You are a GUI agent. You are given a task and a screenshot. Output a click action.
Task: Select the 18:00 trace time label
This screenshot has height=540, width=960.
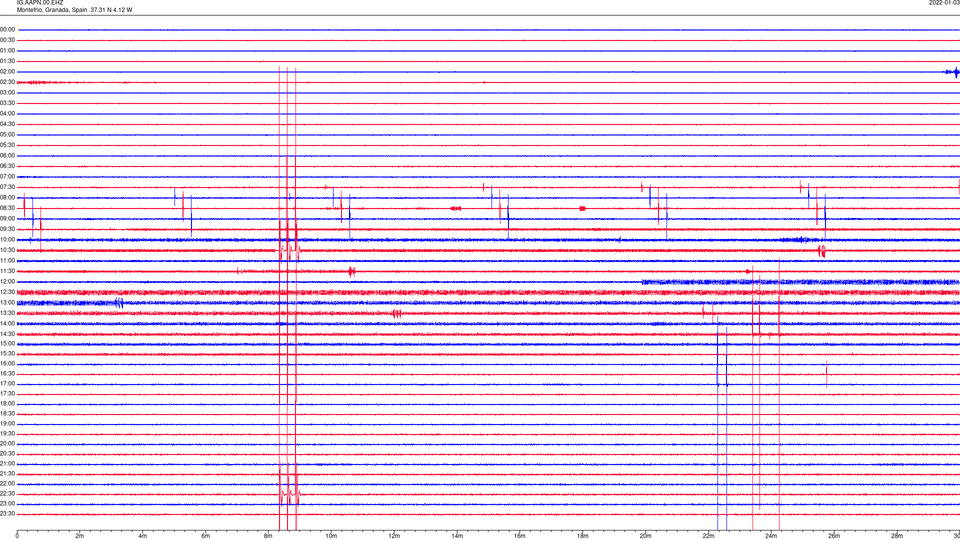(7, 403)
